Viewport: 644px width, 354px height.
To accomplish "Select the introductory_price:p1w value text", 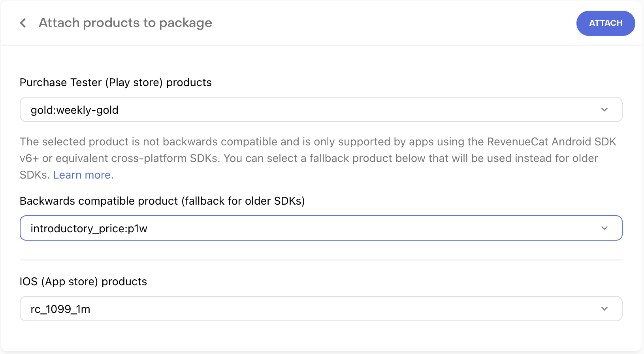I will (x=89, y=228).
